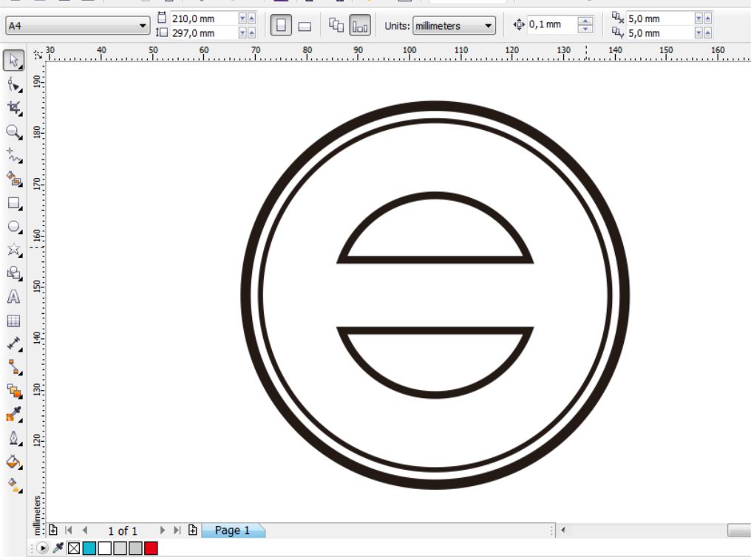Viewport: 751px width, 560px height.
Task: Go to the first page
Action: click(x=69, y=530)
